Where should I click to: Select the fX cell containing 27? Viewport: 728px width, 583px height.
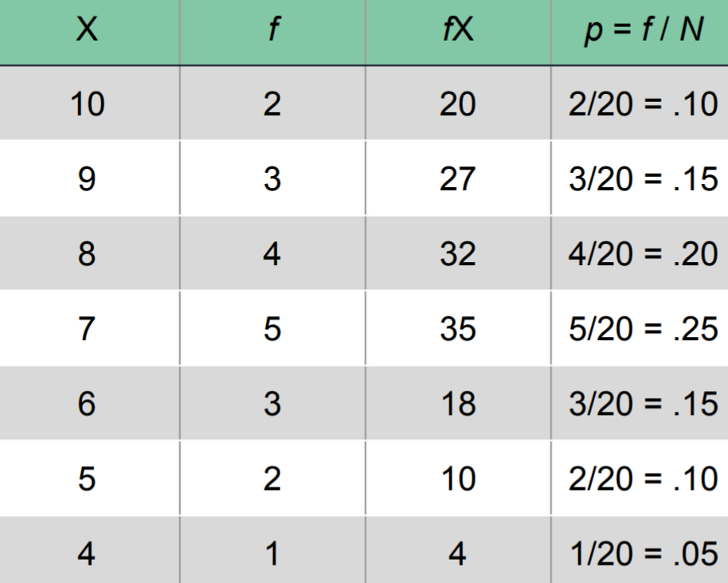coord(457,178)
